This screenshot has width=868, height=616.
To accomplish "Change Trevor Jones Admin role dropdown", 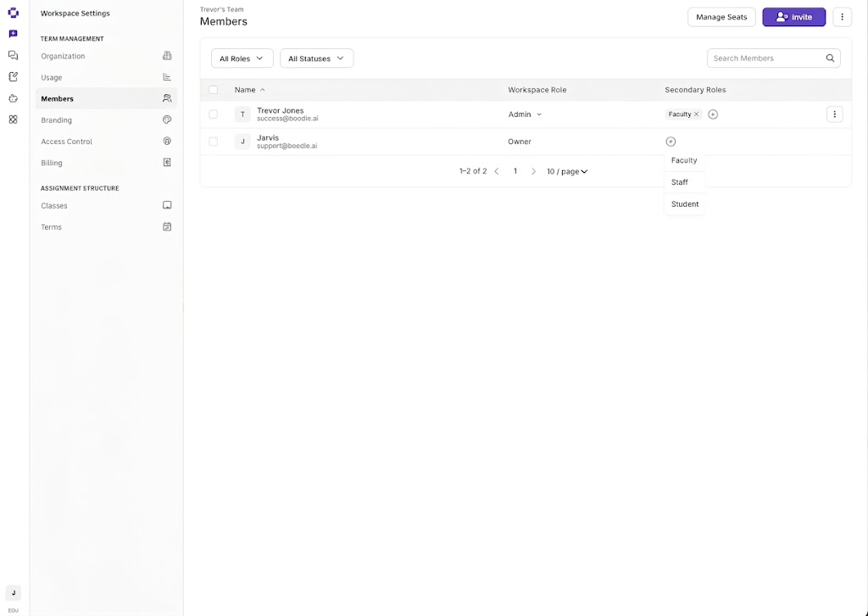I will coord(525,114).
